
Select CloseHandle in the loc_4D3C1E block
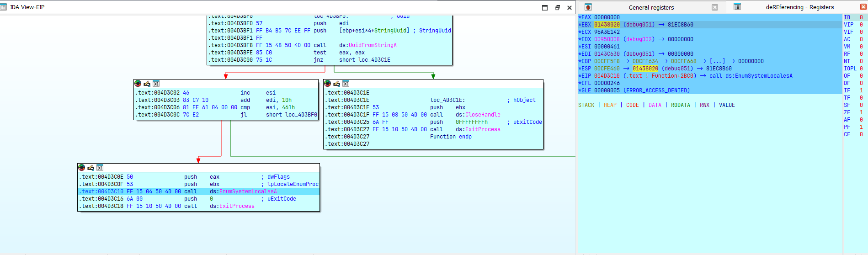(x=483, y=115)
